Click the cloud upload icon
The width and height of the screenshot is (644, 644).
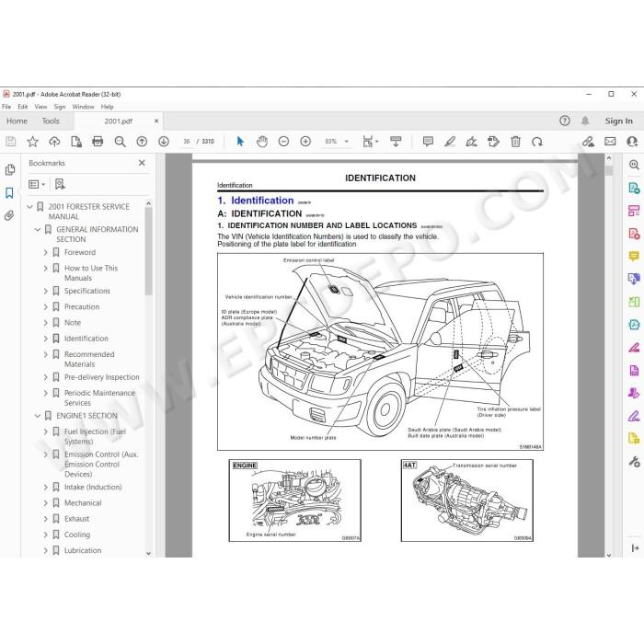click(54, 142)
